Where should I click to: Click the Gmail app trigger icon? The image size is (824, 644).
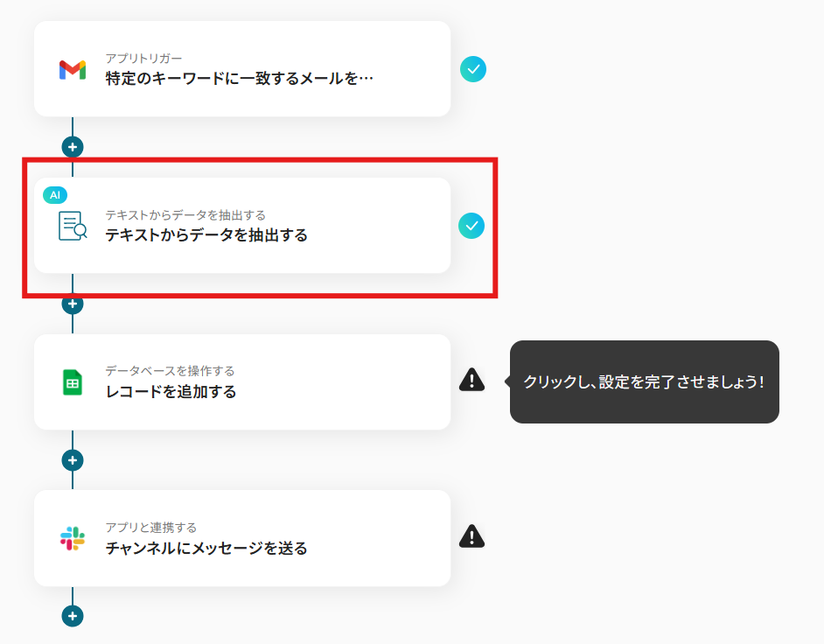coord(73,70)
